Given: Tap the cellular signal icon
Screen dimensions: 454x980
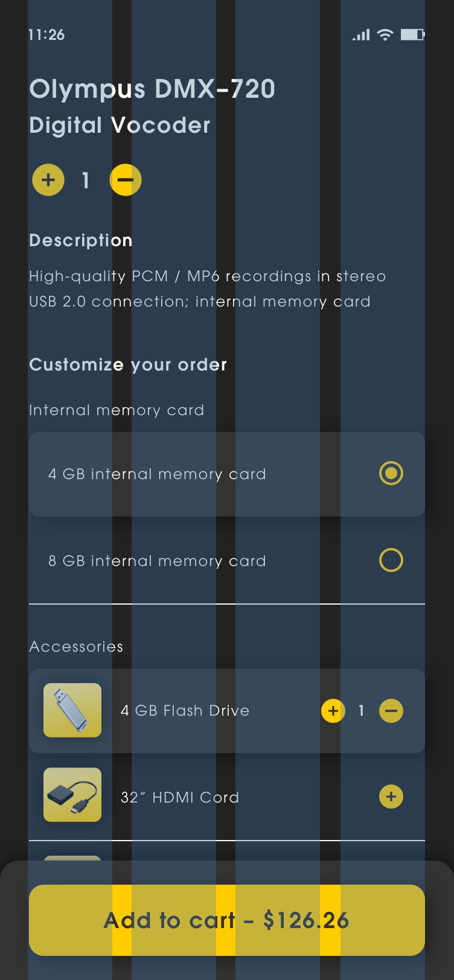Looking at the screenshot, I should [361, 35].
